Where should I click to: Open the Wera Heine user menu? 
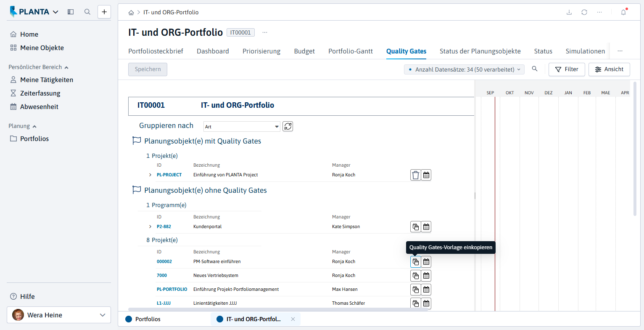[x=59, y=315]
